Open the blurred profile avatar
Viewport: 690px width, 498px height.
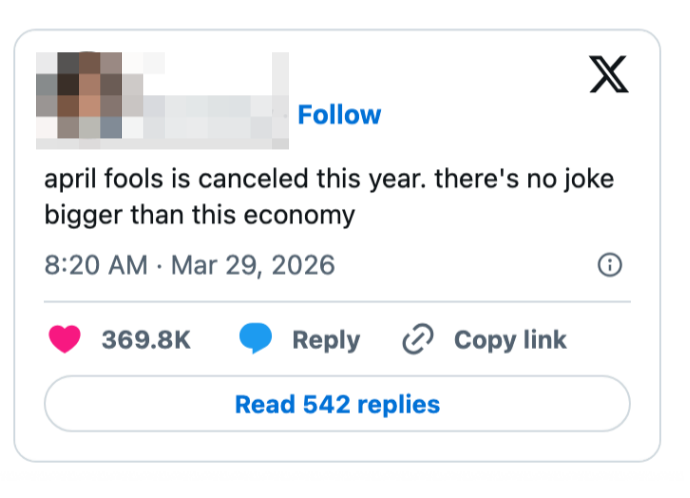pos(80,94)
